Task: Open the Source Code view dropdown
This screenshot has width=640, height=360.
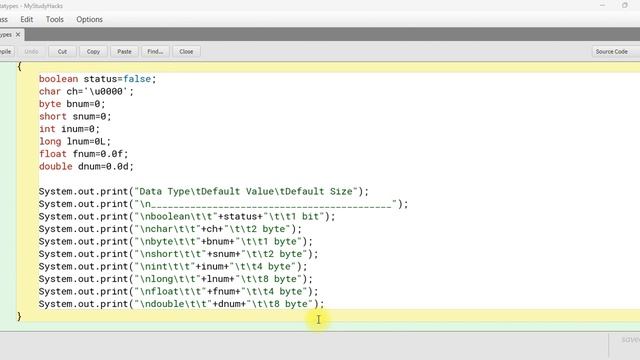Action: pos(616,51)
